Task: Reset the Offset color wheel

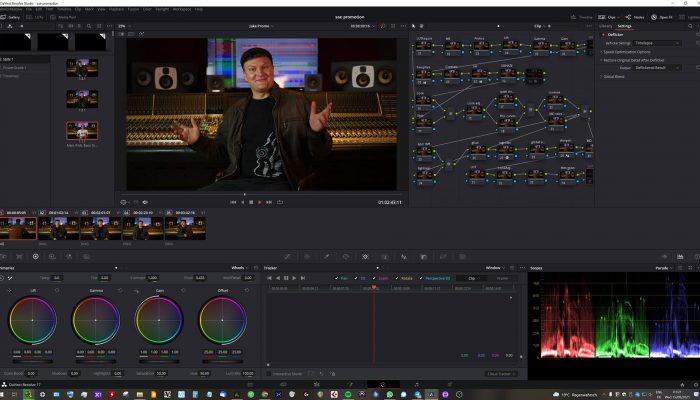Action: point(247,291)
